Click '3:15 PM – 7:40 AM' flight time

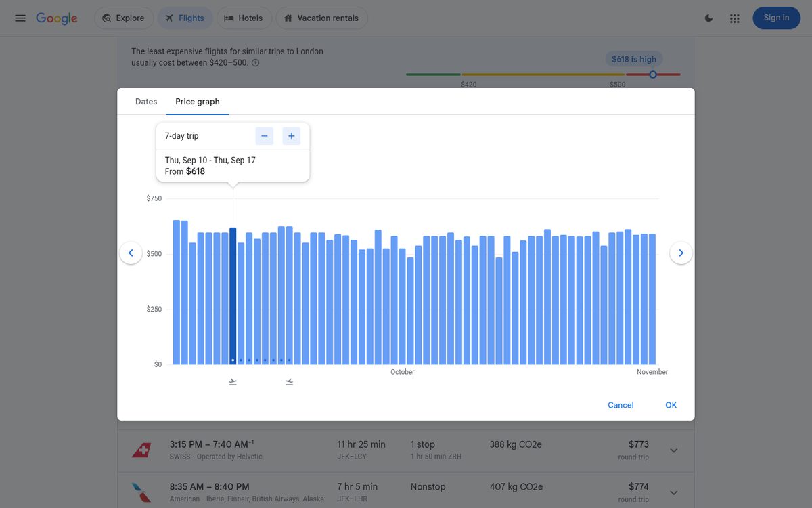tap(212, 444)
